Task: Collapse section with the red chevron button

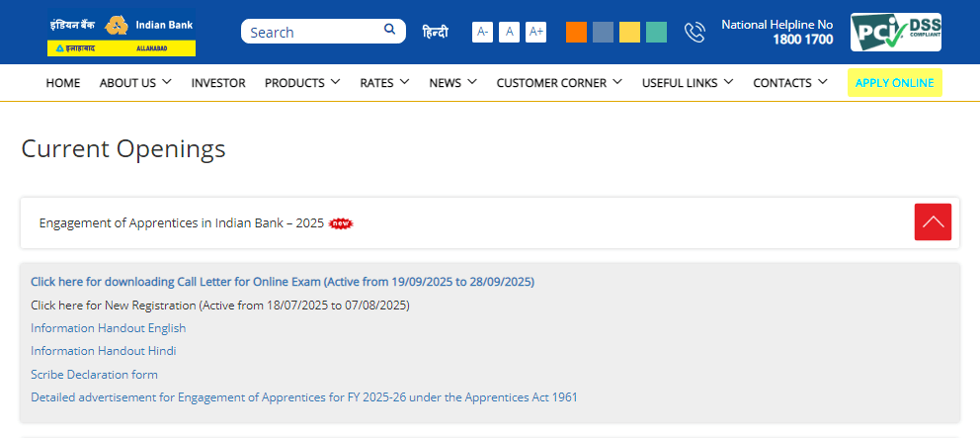Action: (x=934, y=221)
